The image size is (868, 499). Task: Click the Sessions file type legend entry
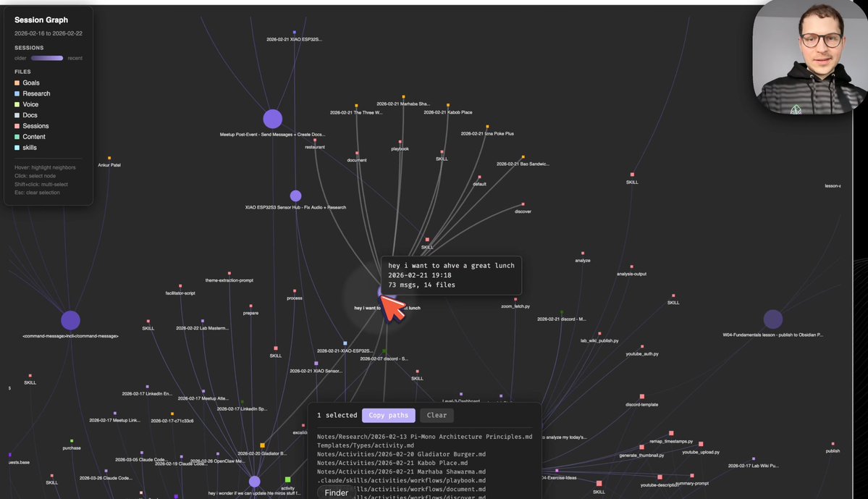35,126
